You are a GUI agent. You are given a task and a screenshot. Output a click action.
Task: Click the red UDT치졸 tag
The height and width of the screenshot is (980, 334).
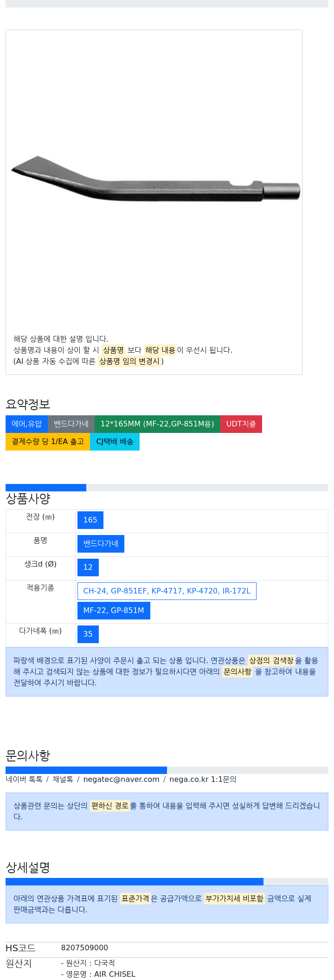pos(241,424)
